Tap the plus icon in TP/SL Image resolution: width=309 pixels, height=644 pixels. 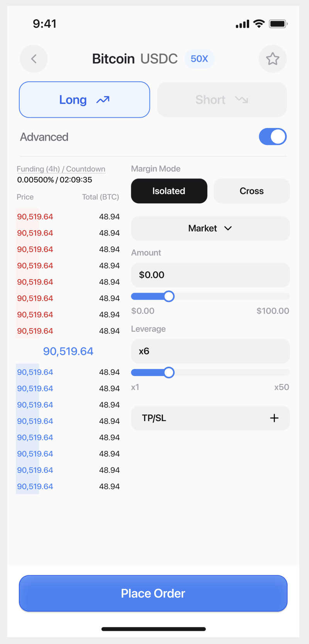pos(274,418)
